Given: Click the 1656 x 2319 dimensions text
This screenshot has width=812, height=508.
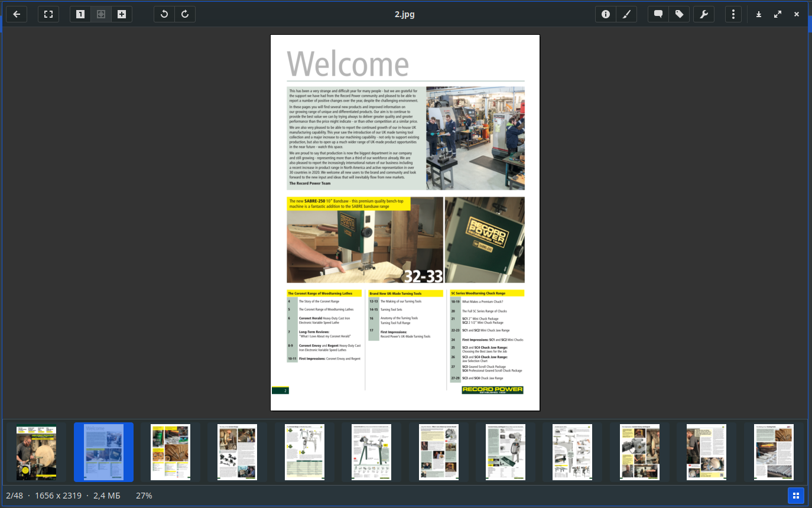Looking at the screenshot, I should pyautogui.click(x=58, y=496).
